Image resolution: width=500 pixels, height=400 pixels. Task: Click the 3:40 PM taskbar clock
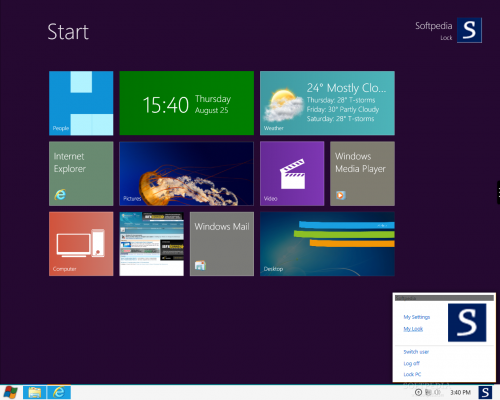(x=460, y=393)
